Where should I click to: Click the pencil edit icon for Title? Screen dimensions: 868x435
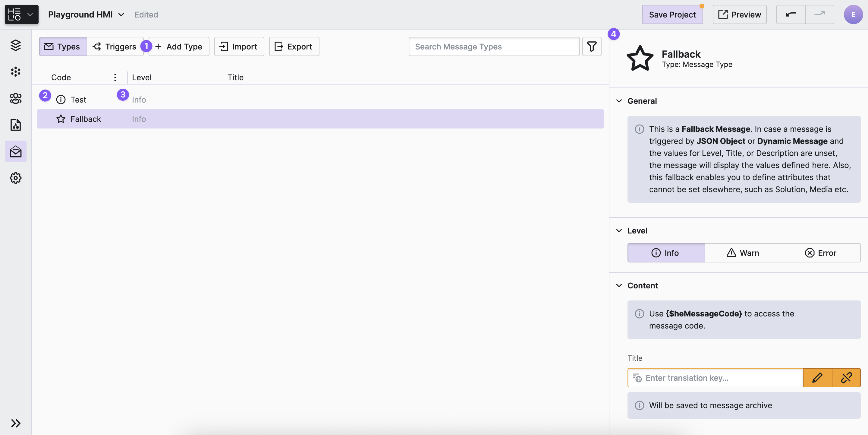[x=817, y=378]
